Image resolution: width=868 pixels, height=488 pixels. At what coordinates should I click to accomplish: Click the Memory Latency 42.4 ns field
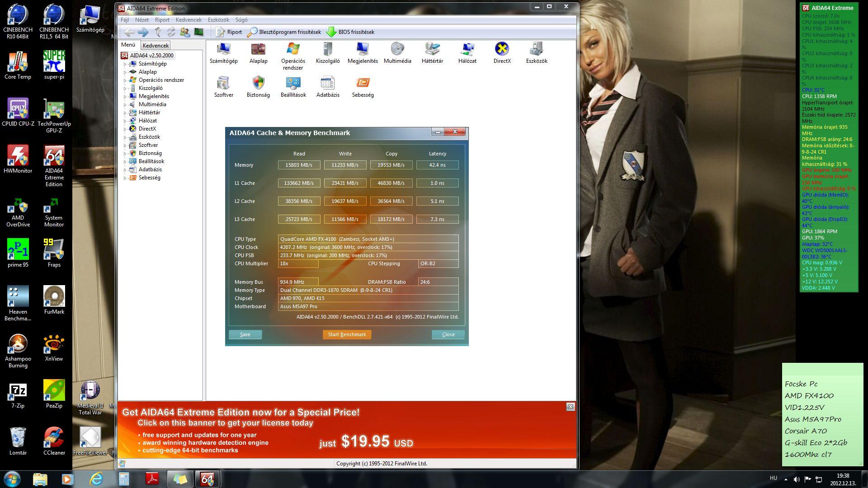coord(437,165)
